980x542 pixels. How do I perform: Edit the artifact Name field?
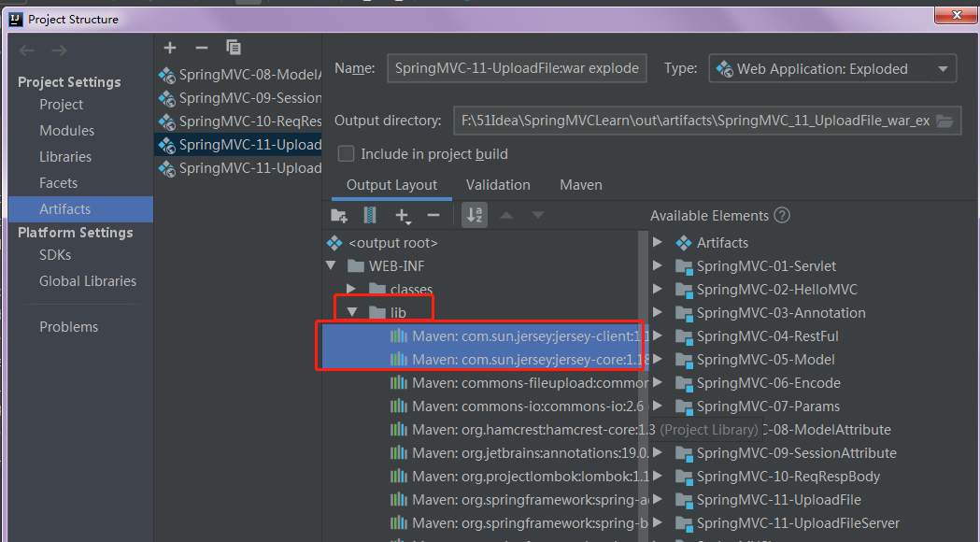point(517,68)
